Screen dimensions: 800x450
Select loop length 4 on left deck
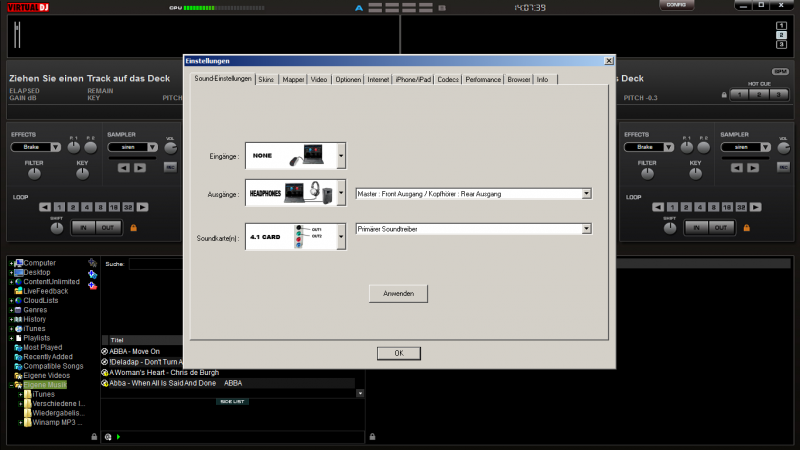(x=87, y=207)
